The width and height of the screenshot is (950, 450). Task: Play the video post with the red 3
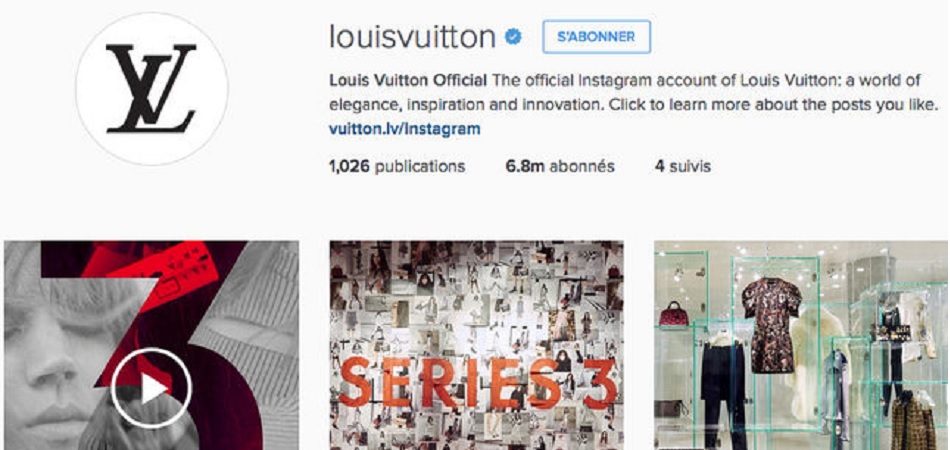click(x=151, y=388)
